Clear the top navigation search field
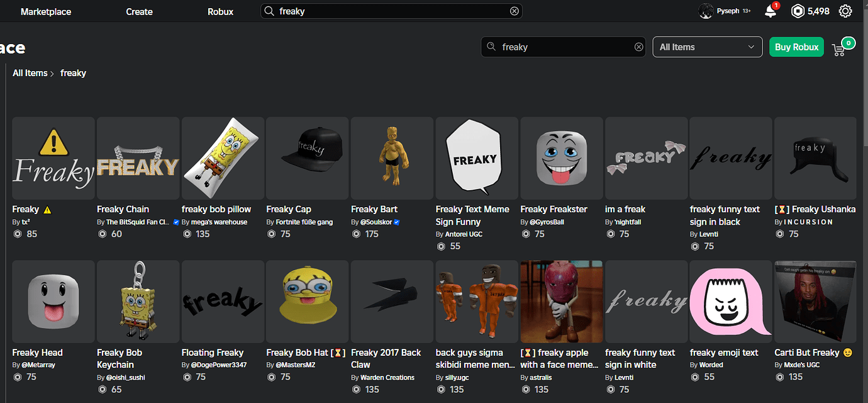868x403 pixels. tap(515, 11)
